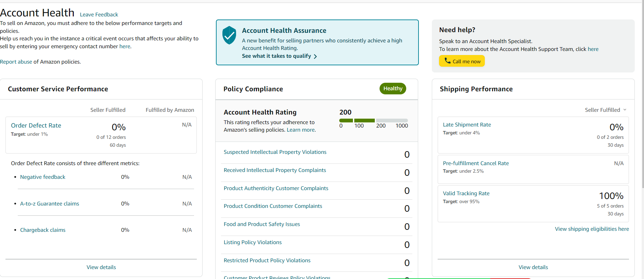Click 'Target: over 95%' text
The image size is (644, 279).
click(461, 202)
